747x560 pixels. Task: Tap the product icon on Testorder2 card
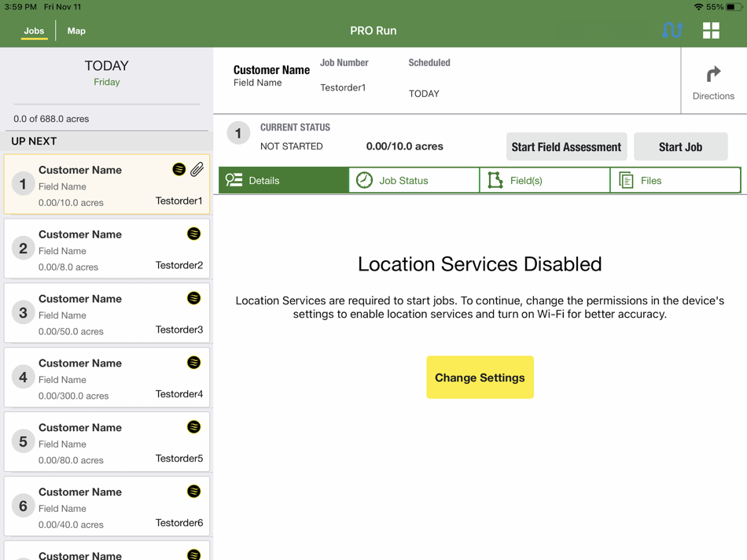194,234
